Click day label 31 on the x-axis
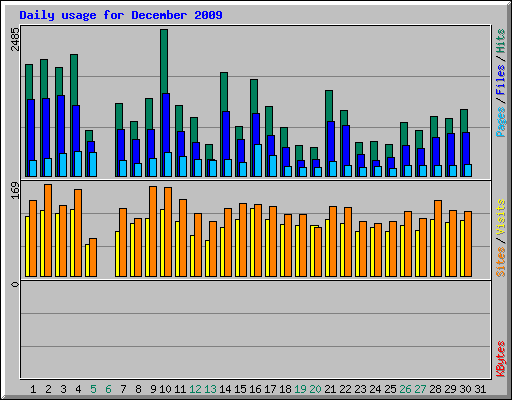The image size is (512, 400). click(x=480, y=389)
